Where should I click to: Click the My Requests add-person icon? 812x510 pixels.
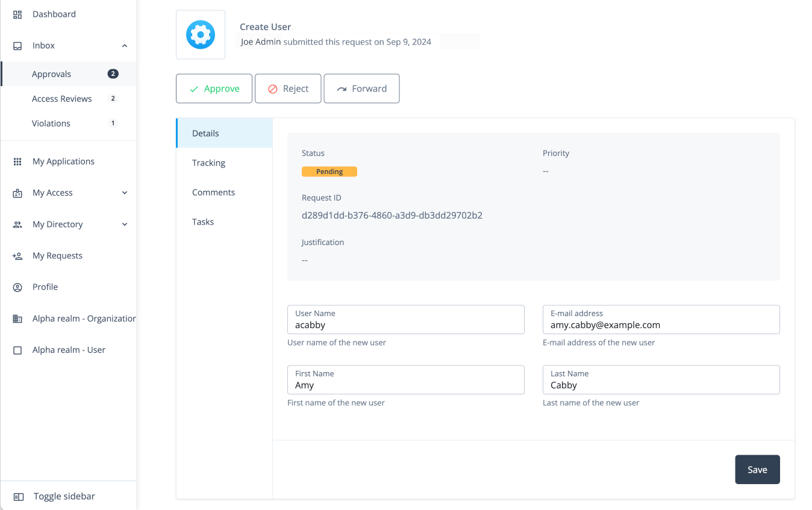coord(17,256)
